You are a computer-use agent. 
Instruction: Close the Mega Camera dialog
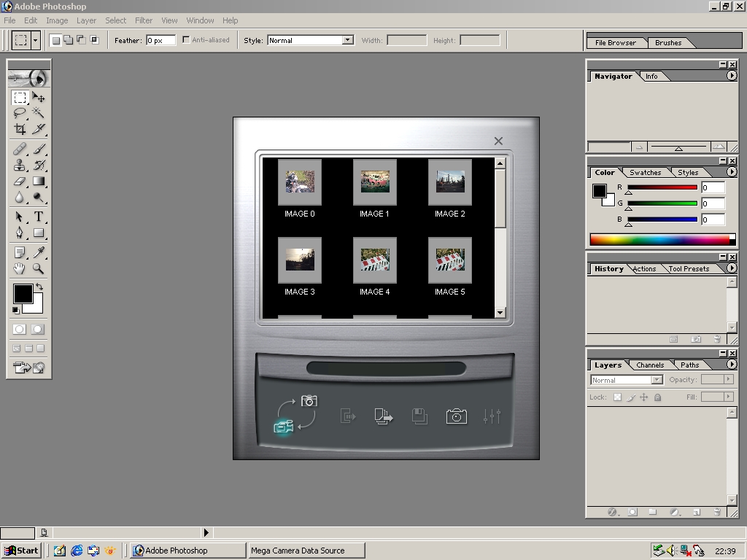(498, 141)
